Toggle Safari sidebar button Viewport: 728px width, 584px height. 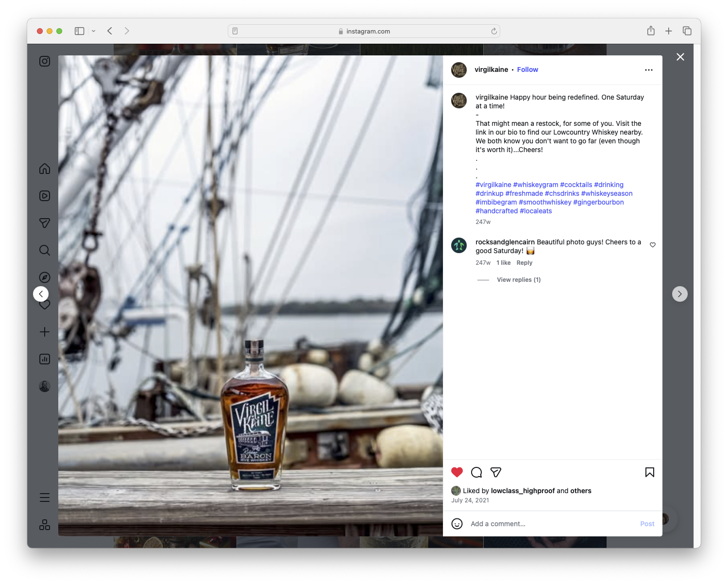pyautogui.click(x=80, y=31)
